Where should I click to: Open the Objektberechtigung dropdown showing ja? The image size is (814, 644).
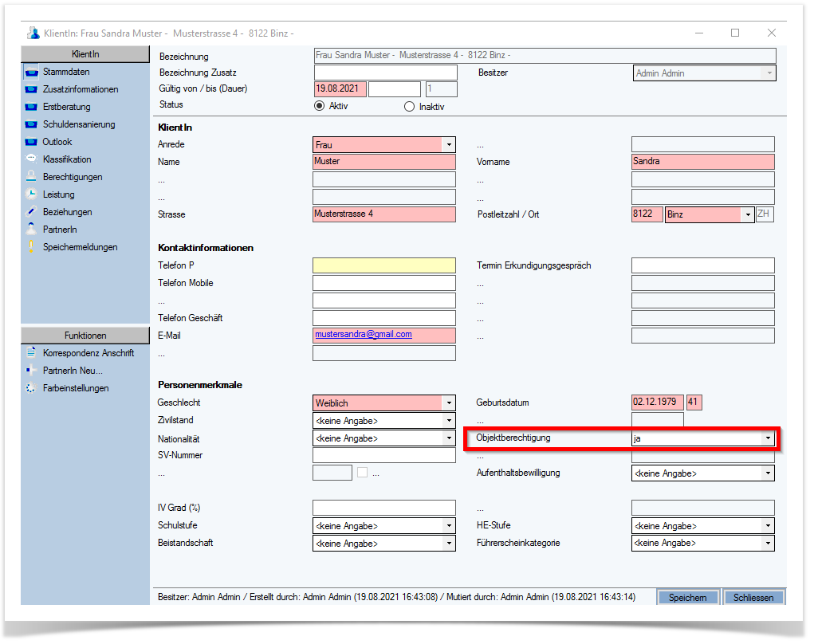768,438
